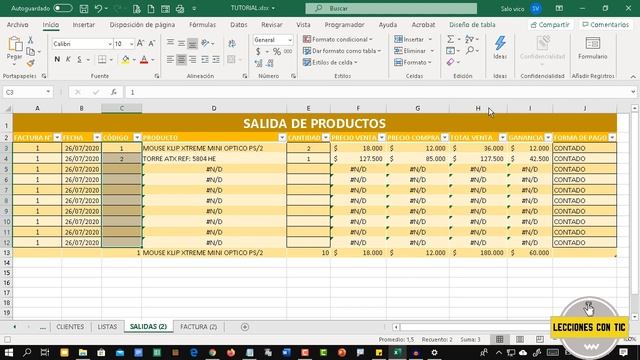The height and width of the screenshot is (360, 640).
Task: Save the workbook with the diskette icon
Action: [84, 8]
